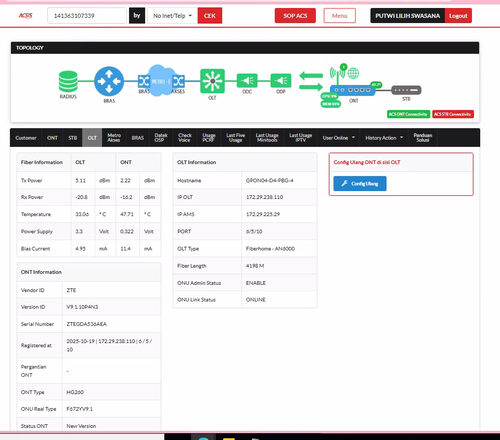Click ONU Admin Status value ENABLE
Image resolution: width=500 pixels, height=440 pixels.
point(256,283)
